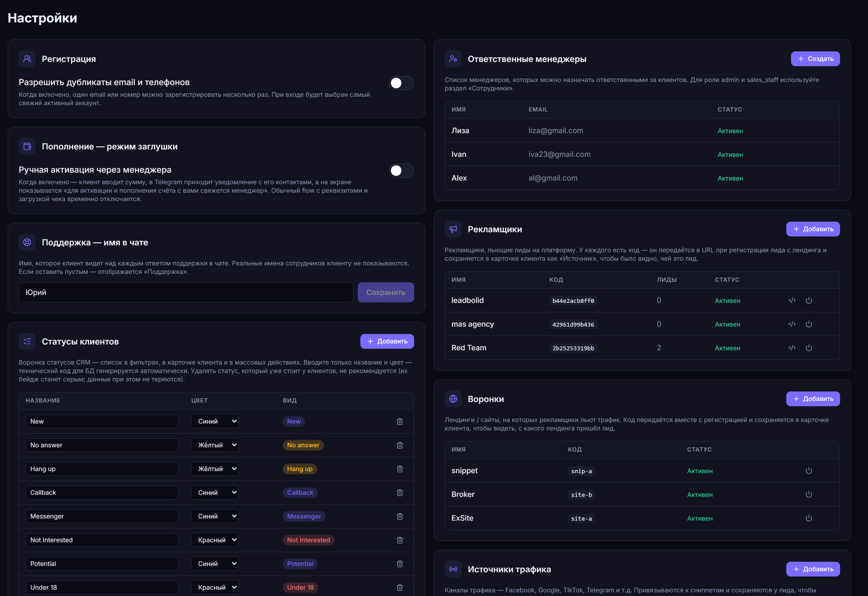
Task: Click the Under 18 status name field
Action: point(101,587)
